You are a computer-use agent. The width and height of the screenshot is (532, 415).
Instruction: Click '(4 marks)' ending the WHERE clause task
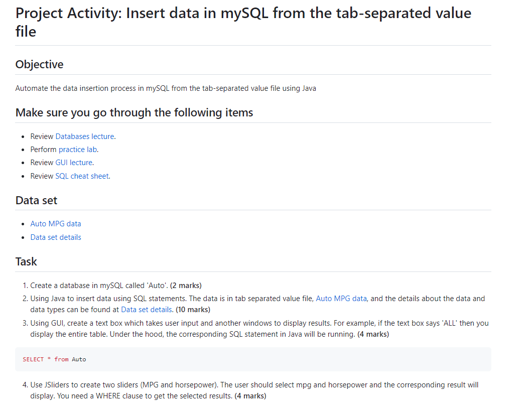click(x=250, y=396)
